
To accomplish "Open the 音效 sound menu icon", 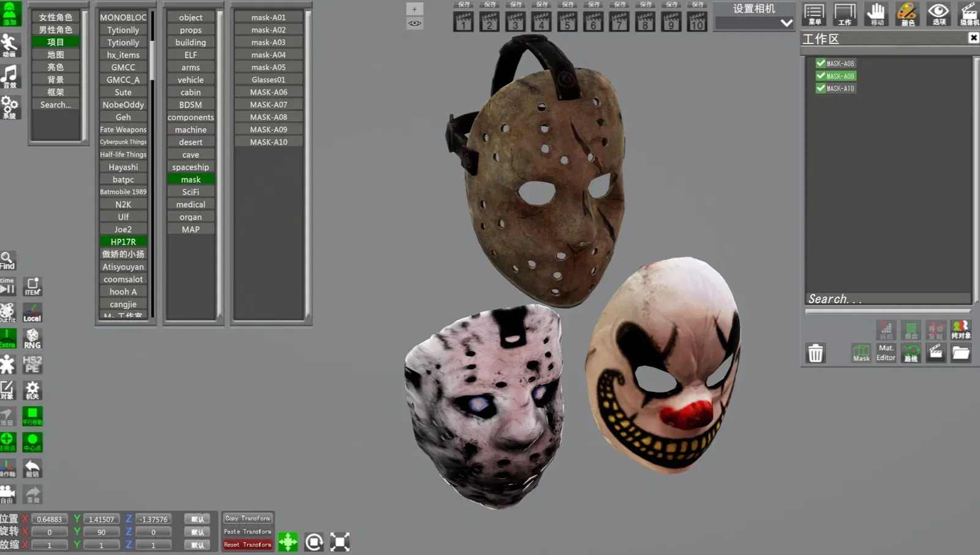I will pos(10,77).
